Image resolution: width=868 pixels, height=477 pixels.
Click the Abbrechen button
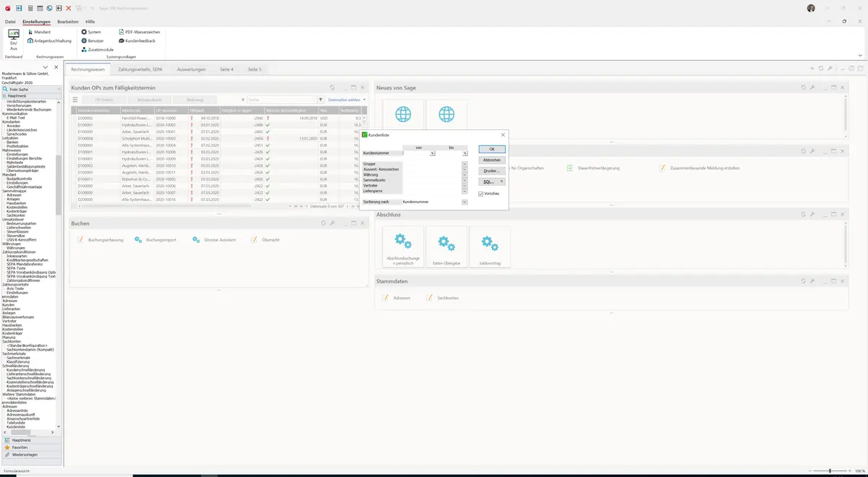point(492,160)
